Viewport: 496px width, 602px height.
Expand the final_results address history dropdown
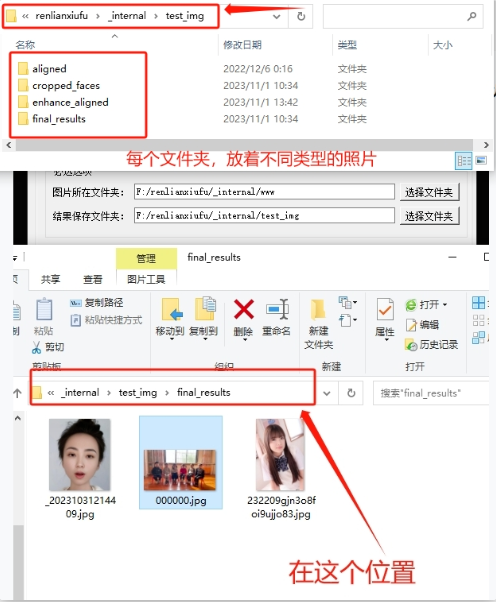point(327,393)
